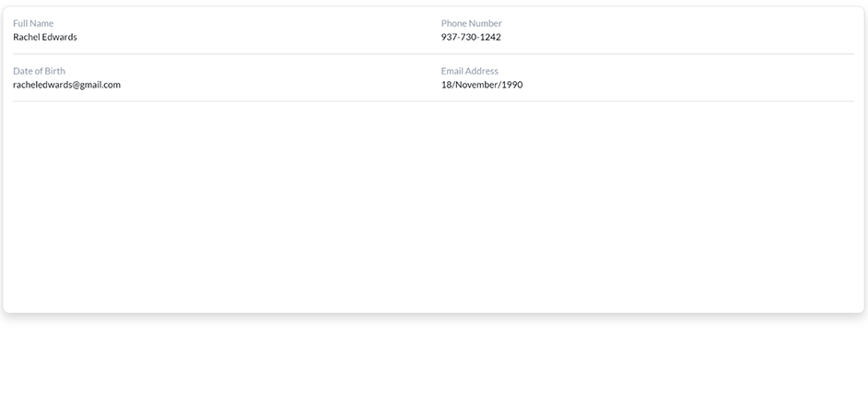Screen dimensions: 868x419
Task: Click the word "Email" in the label
Action: pyautogui.click(x=452, y=71)
